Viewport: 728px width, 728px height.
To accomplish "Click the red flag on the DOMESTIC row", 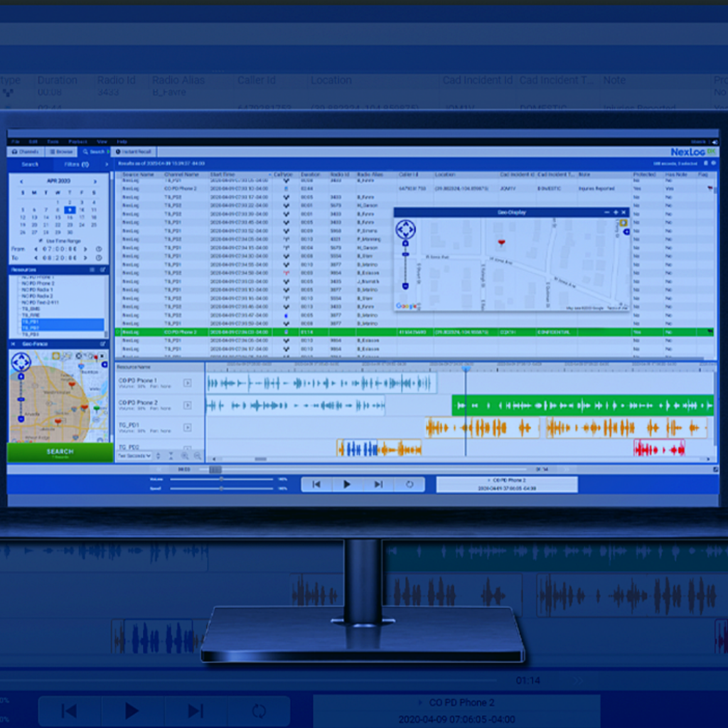I will tap(710, 188).
